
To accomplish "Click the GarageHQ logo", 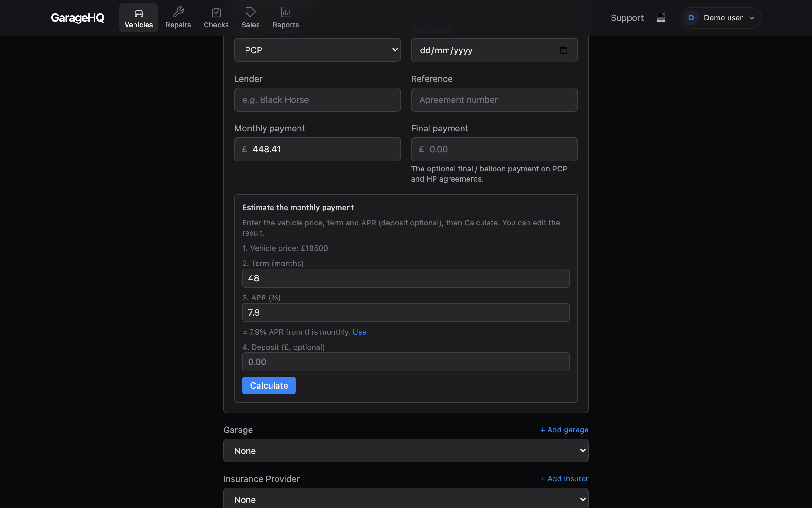I will pyautogui.click(x=77, y=18).
